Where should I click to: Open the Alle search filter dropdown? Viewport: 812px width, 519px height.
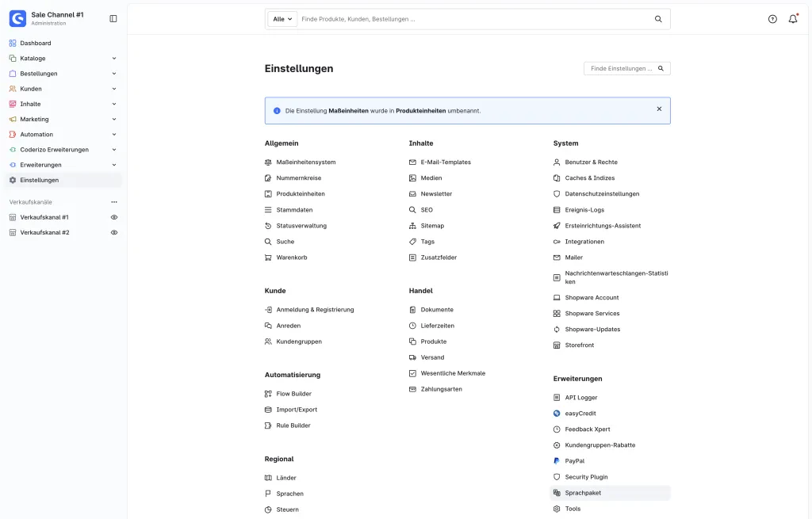[x=282, y=19]
